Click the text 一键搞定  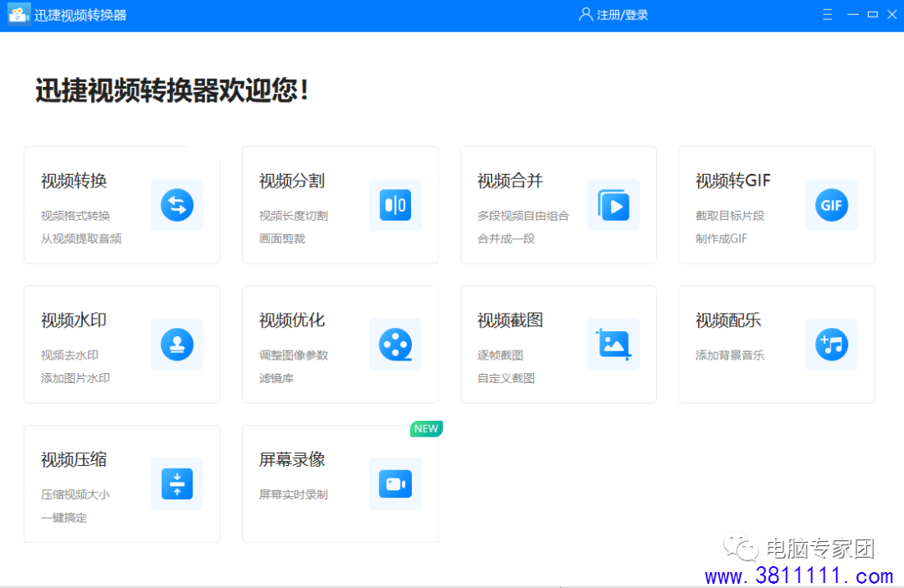(x=64, y=519)
